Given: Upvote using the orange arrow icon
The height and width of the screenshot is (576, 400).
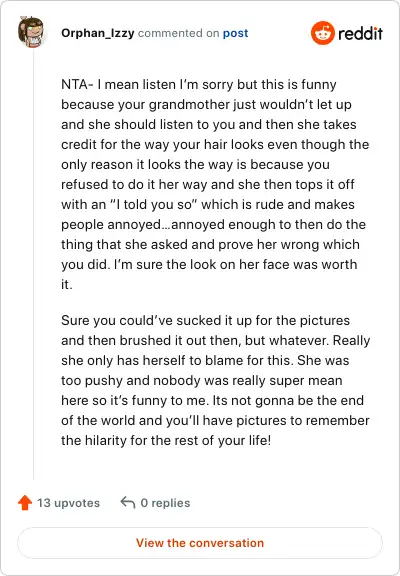Looking at the screenshot, I should [25, 503].
